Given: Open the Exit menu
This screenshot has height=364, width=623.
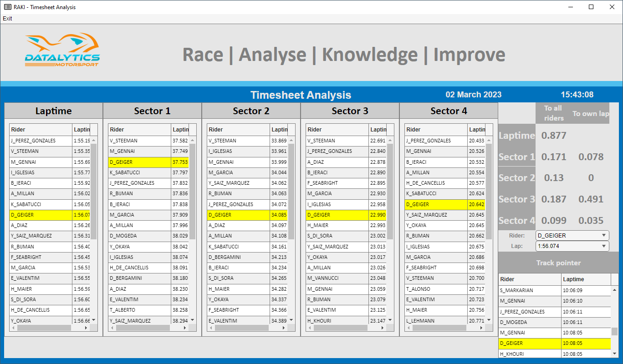Looking at the screenshot, I should click(7, 19).
